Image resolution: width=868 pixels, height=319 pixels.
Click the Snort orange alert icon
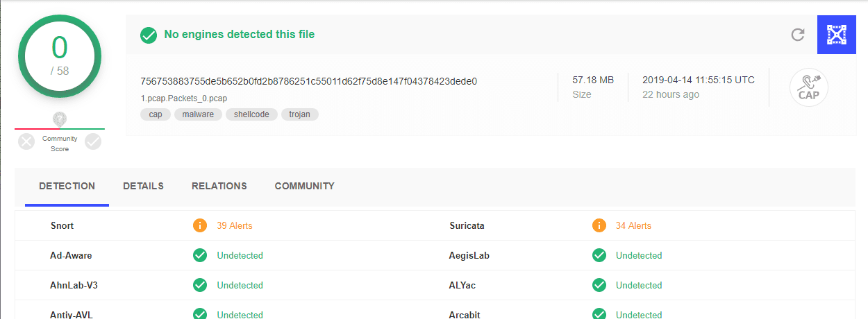[x=200, y=225]
